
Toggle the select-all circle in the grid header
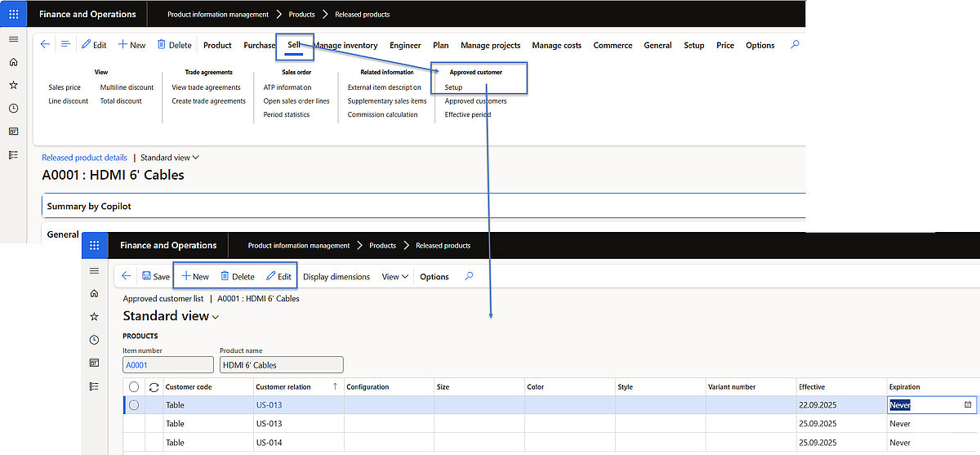[x=134, y=387]
